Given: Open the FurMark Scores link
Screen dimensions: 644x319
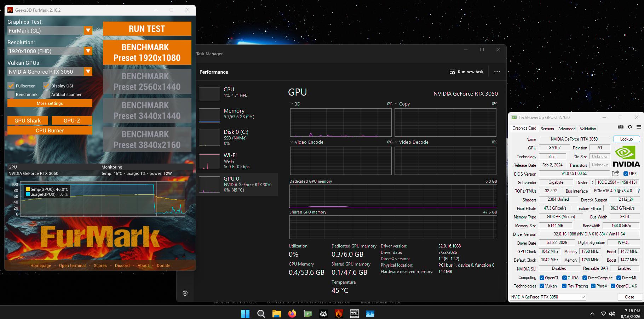Looking at the screenshot, I should pyautogui.click(x=100, y=266).
